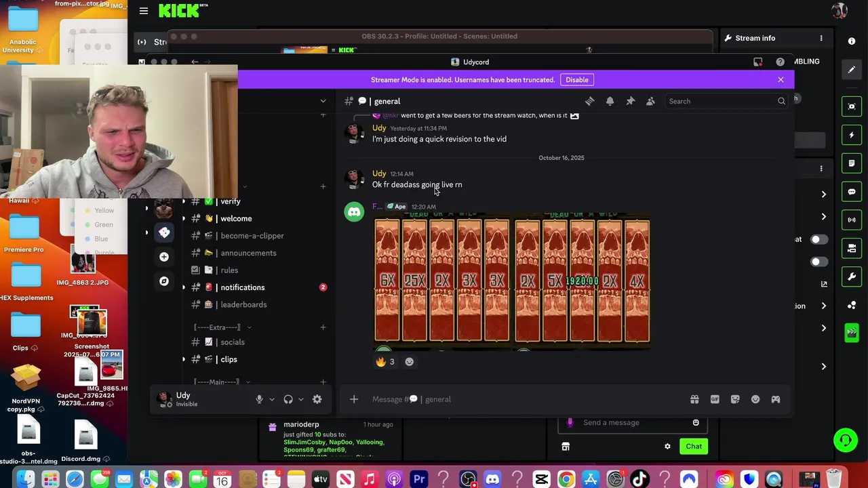Open Kick hamburger menu
The image size is (868, 488).
[144, 10]
